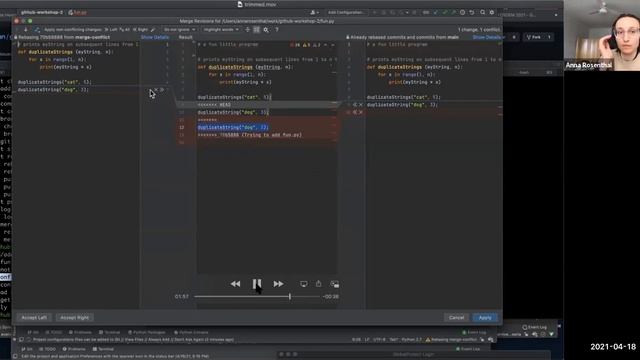Viewport: 640px width, 360px height.
Task: Apply the merge result
Action: click(x=485, y=318)
